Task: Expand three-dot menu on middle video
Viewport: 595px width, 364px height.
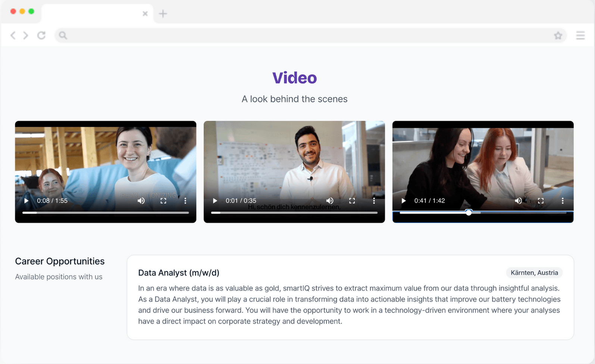Action: click(x=374, y=201)
